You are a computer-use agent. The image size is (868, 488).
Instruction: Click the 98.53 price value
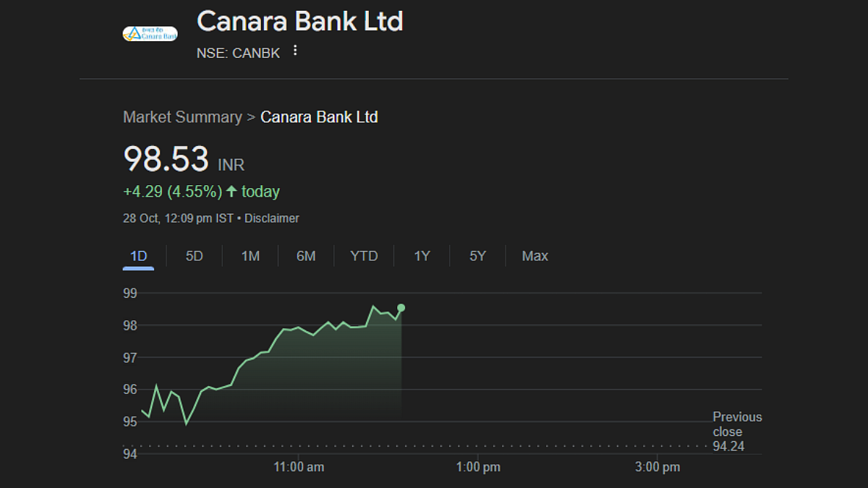pyautogui.click(x=166, y=159)
